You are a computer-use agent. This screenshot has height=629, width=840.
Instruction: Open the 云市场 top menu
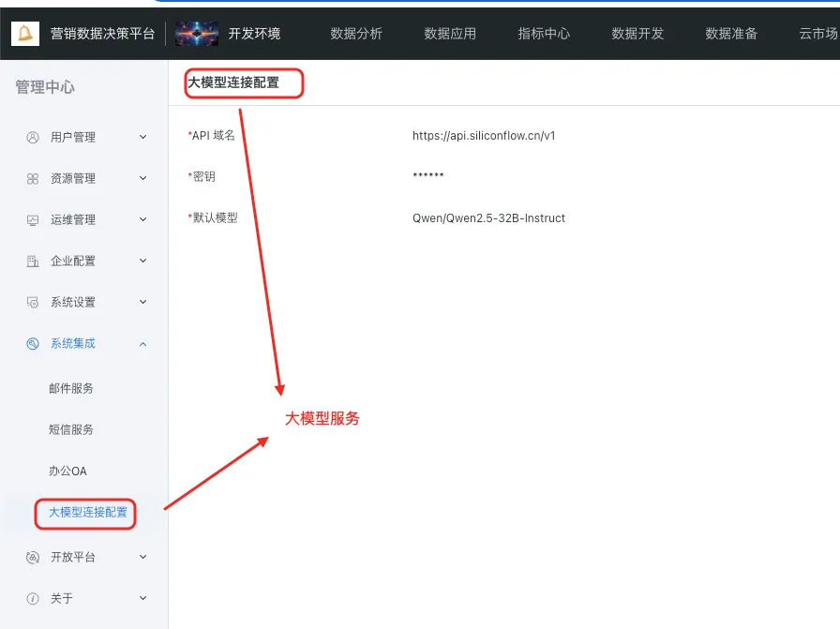[818, 34]
